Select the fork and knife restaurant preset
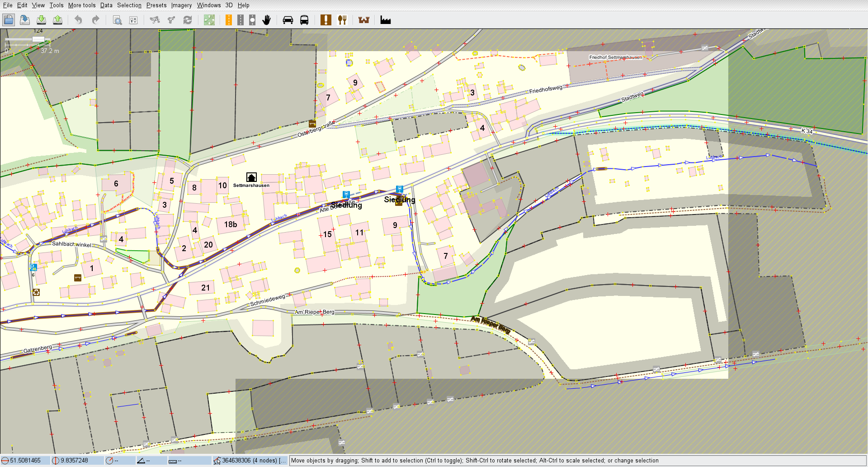This screenshot has height=467, width=868. (342, 20)
